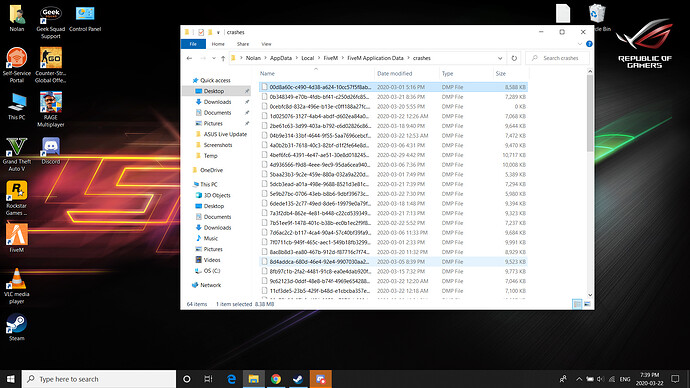Open Quick Access Toolbar customize arrow

point(218,32)
